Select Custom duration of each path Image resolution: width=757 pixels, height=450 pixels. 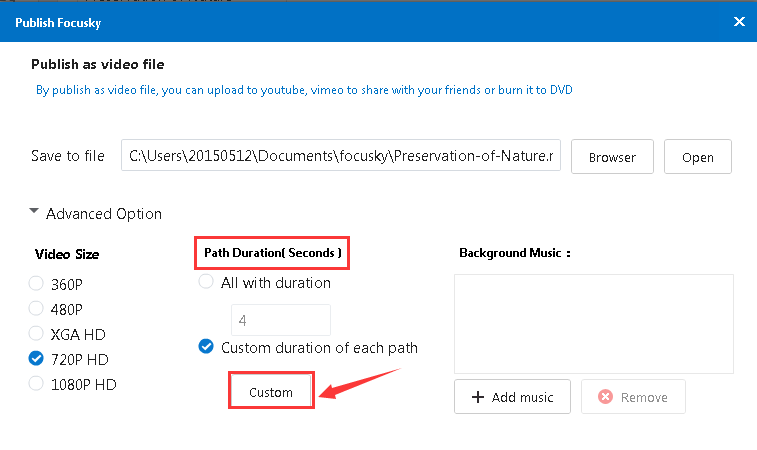click(206, 347)
